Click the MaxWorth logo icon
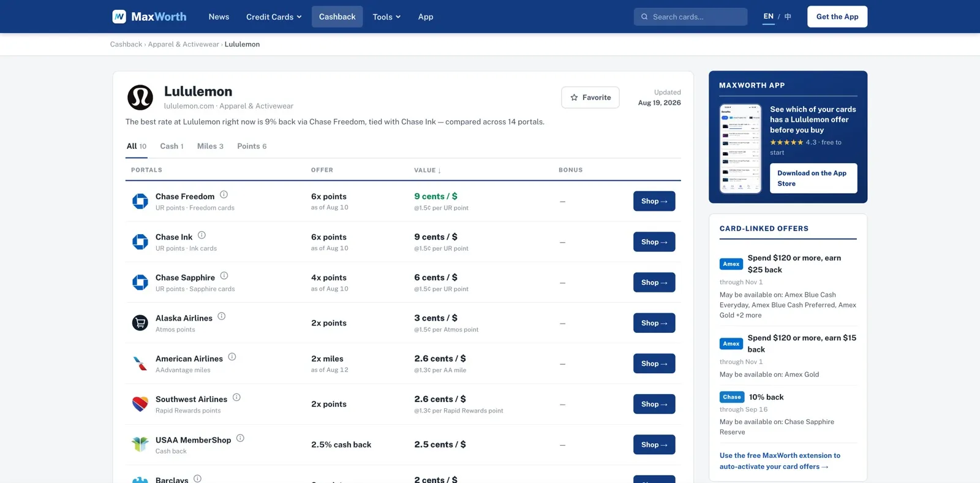This screenshot has height=483, width=980. [x=119, y=17]
